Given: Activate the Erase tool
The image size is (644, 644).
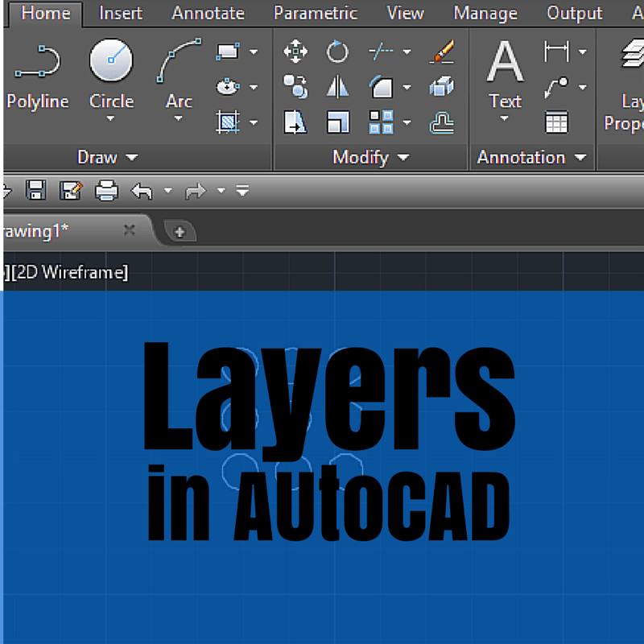Looking at the screenshot, I should coord(442,52).
